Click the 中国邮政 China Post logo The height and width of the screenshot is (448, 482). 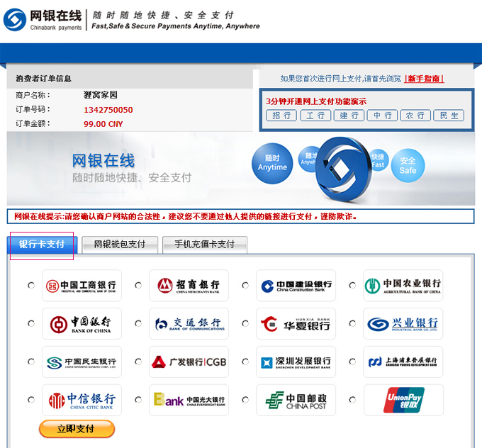[296, 400]
